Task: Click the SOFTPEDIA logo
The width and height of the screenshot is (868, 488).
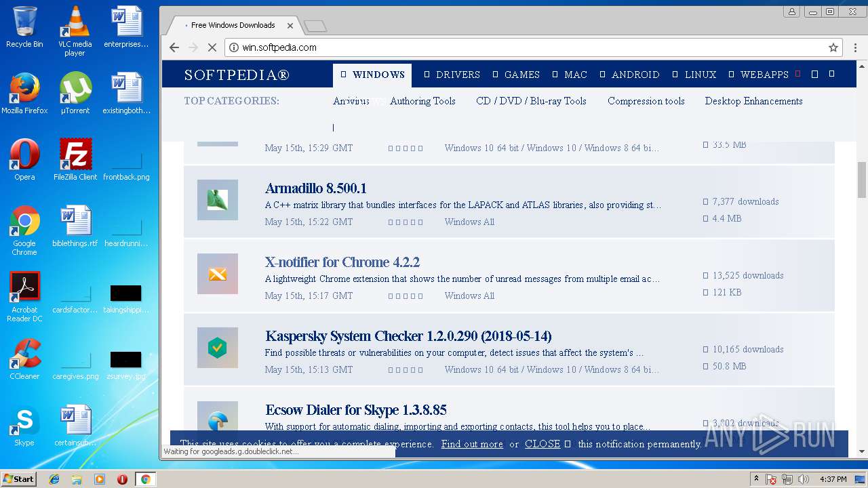Action: pos(237,75)
